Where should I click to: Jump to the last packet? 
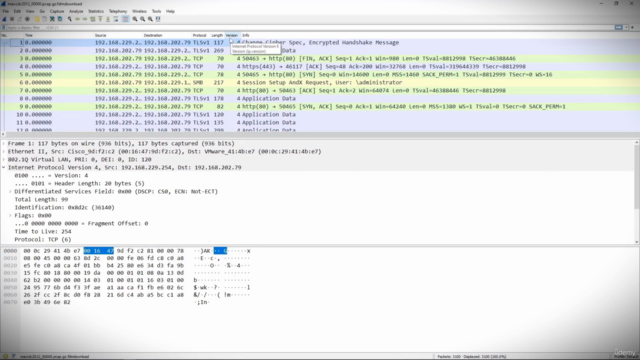pos(108,19)
